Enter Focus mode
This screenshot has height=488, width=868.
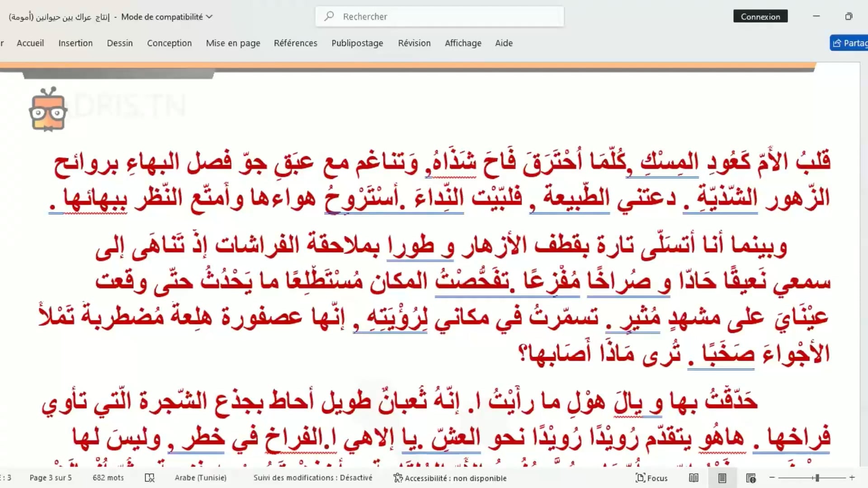[x=651, y=478]
